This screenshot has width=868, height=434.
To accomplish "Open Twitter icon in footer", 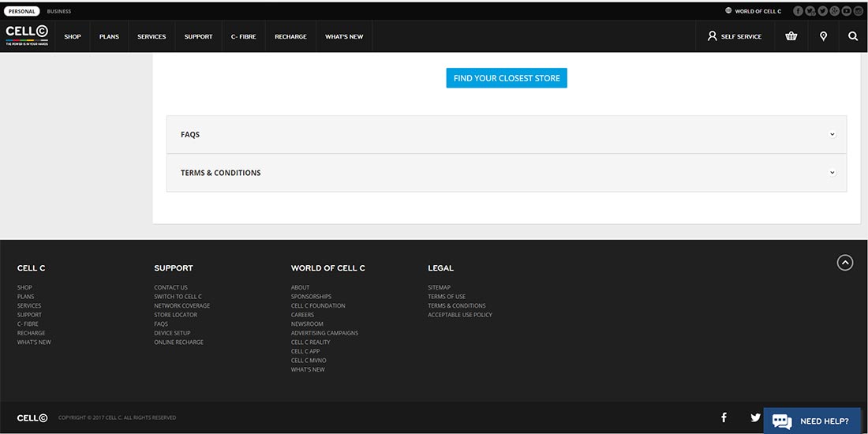I will pos(755,417).
